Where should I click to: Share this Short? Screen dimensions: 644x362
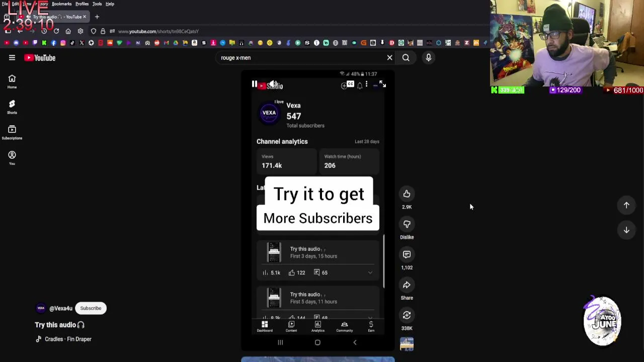pos(407,285)
